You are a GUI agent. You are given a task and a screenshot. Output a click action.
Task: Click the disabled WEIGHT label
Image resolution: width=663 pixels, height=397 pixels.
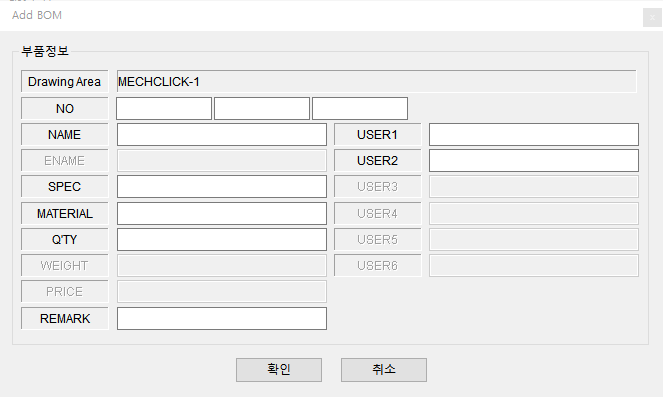(x=65, y=266)
